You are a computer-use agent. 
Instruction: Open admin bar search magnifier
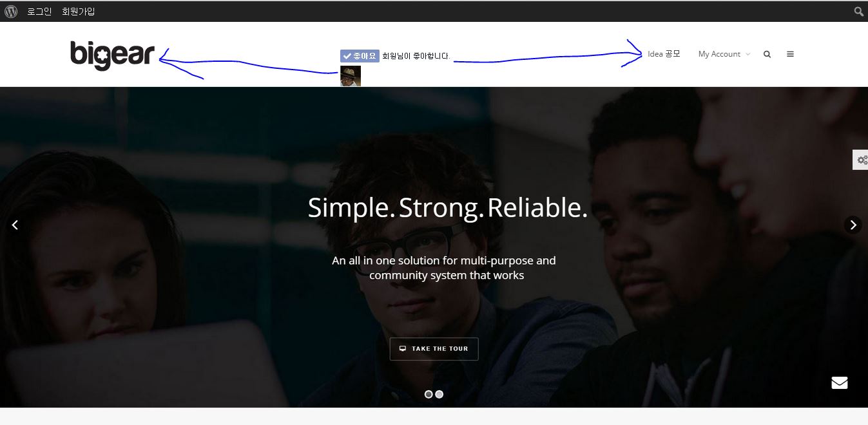[x=859, y=11]
